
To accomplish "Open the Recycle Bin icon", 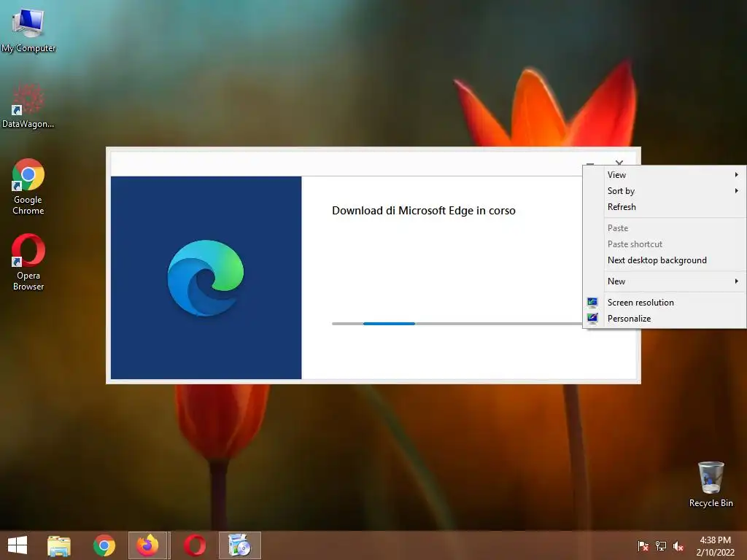I will (711, 484).
